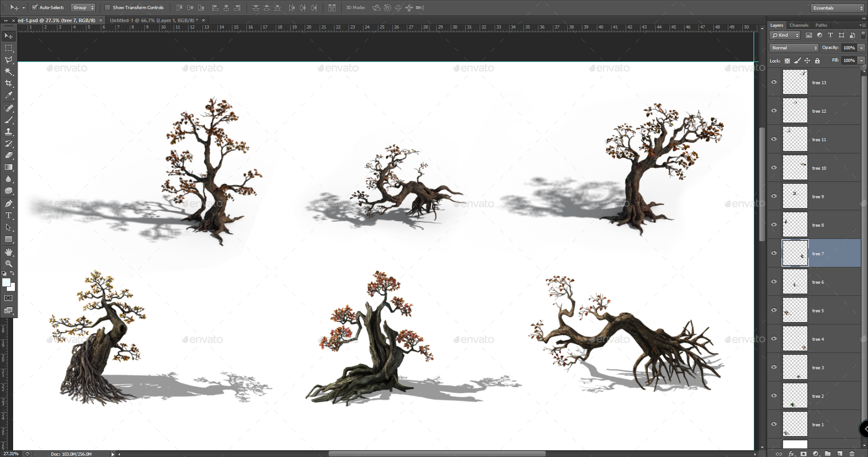This screenshot has width=868, height=457.
Task: Choose the Eyedropper tool
Action: click(9, 95)
